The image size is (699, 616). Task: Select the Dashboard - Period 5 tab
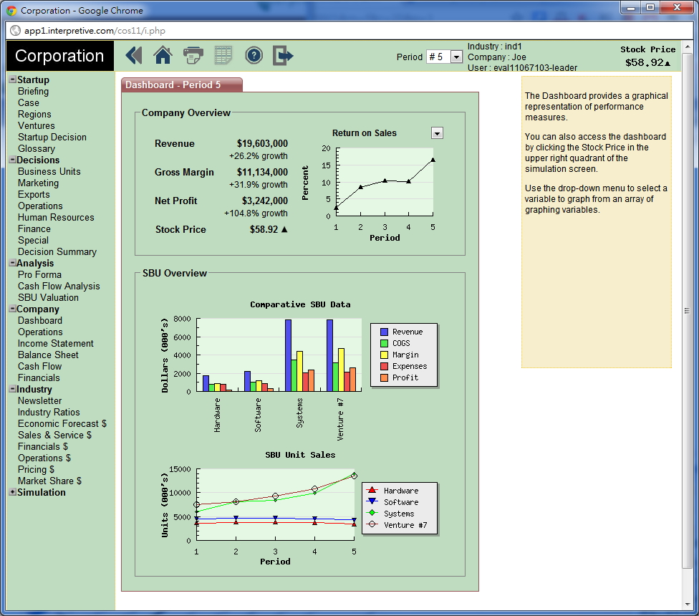pos(181,85)
